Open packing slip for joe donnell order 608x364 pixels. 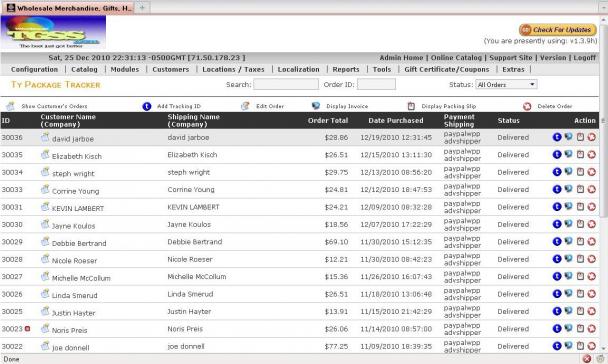click(x=580, y=346)
